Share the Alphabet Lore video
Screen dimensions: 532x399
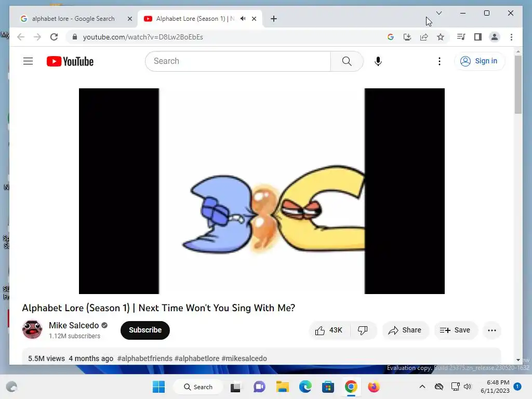(405, 330)
